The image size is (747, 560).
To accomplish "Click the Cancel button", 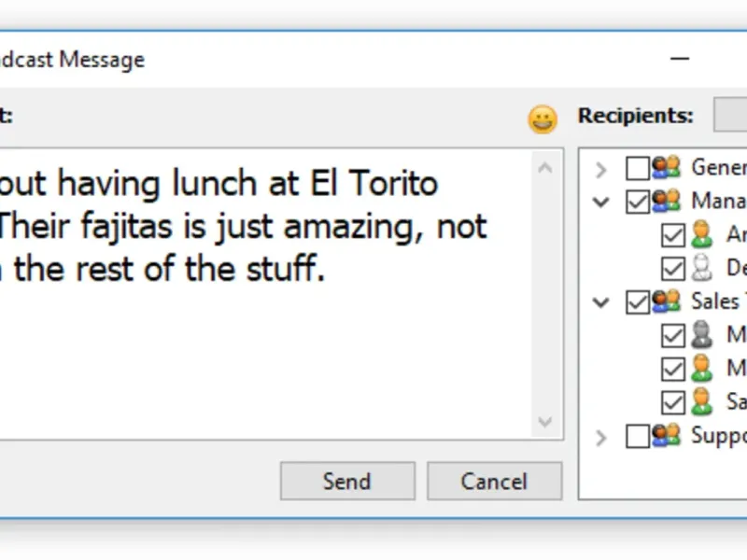I will click(495, 481).
